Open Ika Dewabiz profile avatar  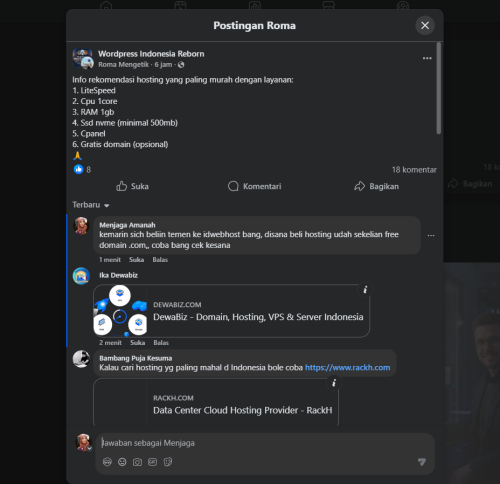pyautogui.click(x=81, y=276)
